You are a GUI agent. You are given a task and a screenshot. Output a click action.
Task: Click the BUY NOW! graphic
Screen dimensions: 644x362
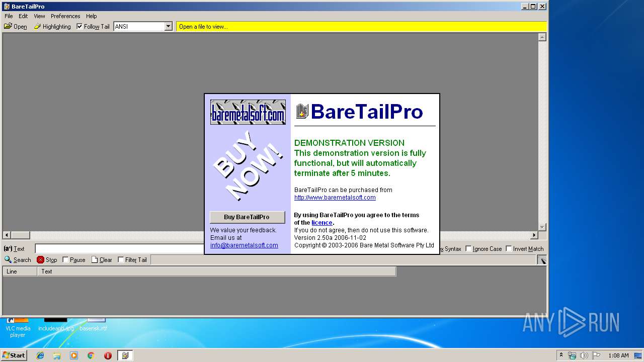point(248,165)
